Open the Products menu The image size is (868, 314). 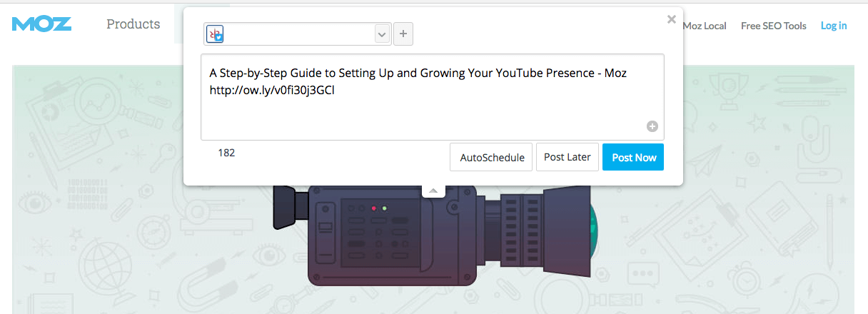pos(133,24)
